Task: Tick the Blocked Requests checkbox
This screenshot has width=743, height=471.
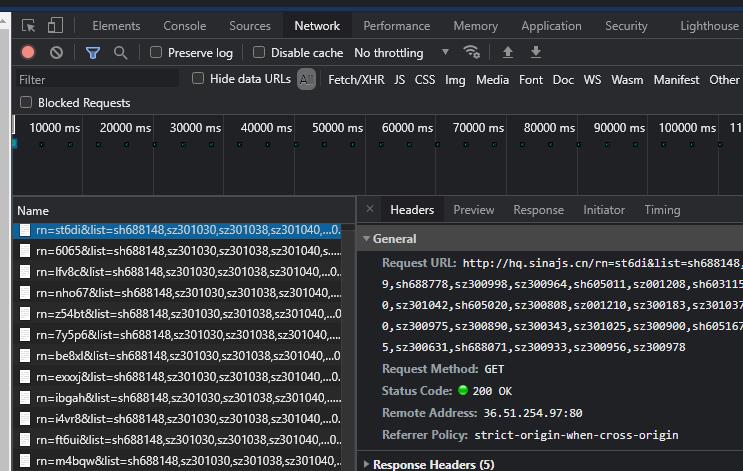Action: point(26,103)
